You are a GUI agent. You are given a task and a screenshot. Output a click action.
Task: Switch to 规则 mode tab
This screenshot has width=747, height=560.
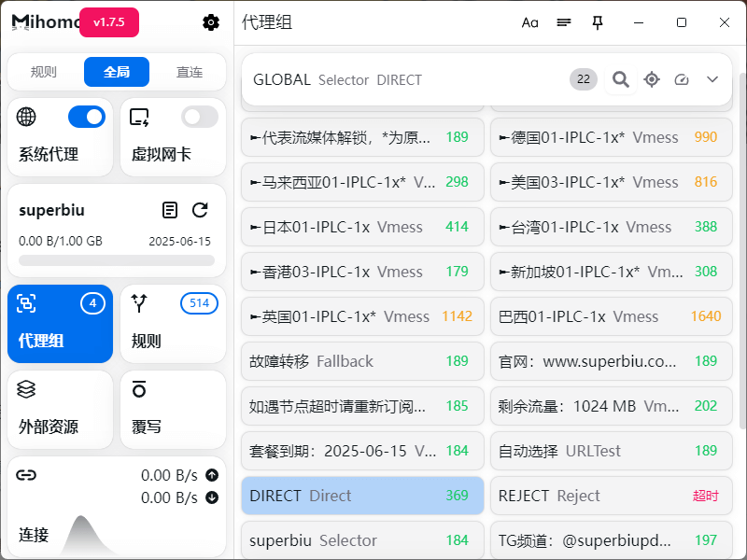click(44, 72)
